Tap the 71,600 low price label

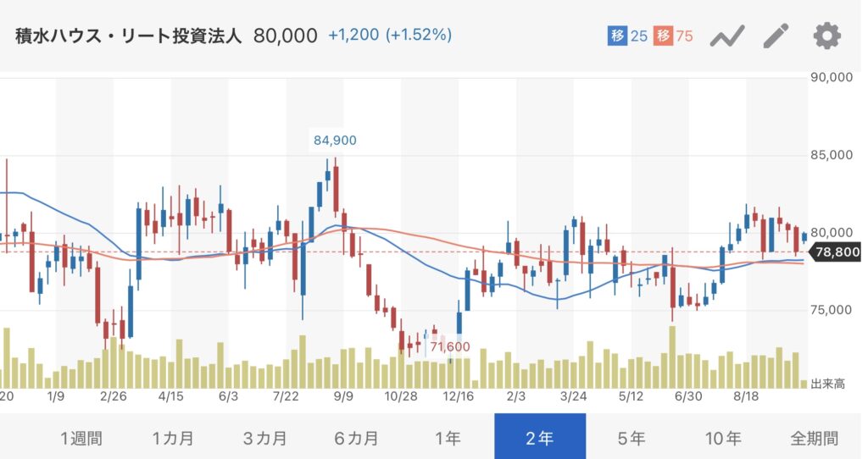(x=449, y=346)
